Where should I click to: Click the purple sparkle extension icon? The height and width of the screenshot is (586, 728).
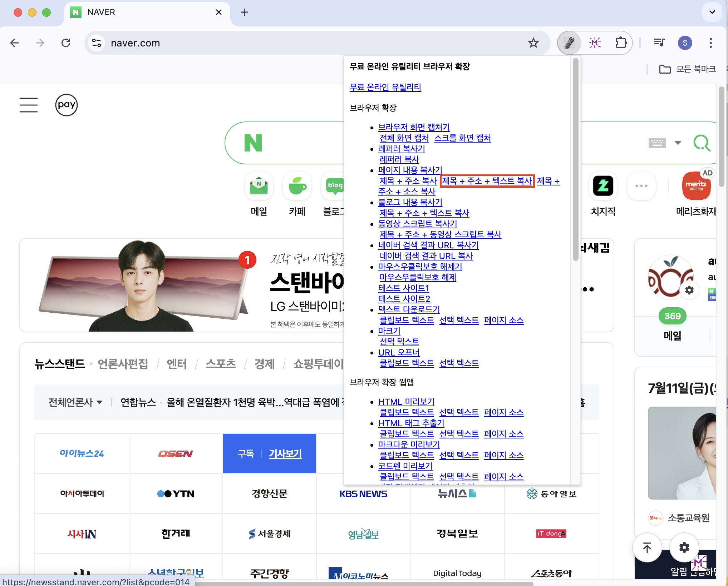595,43
